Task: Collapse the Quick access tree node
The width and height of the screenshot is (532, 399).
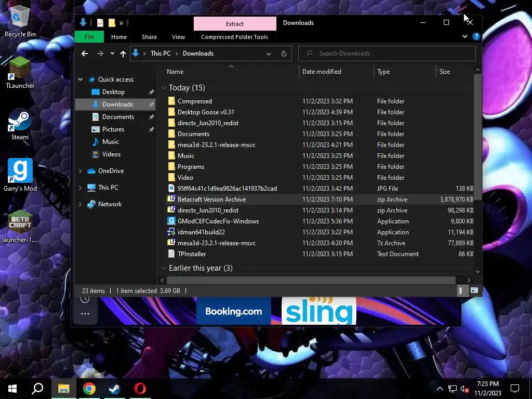Action: [x=81, y=79]
